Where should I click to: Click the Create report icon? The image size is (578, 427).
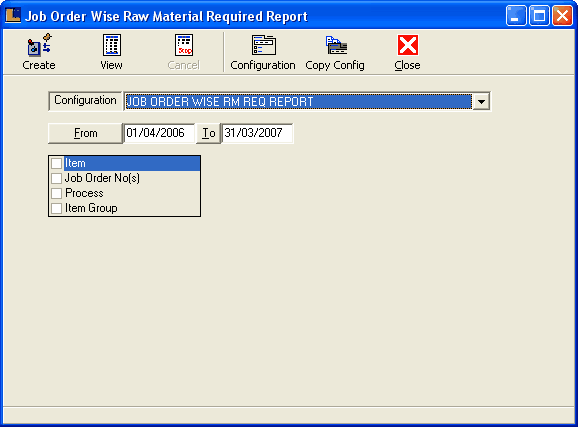(39, 45)
